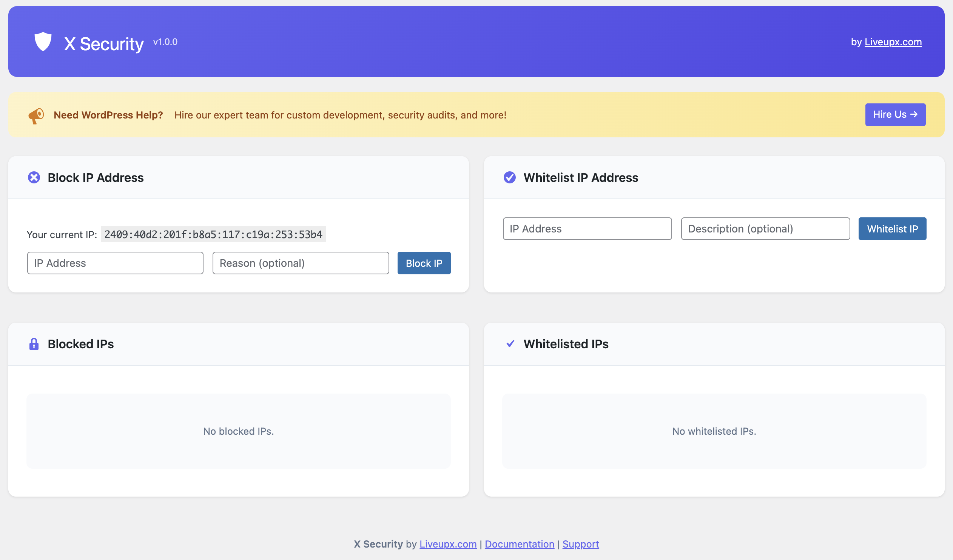Viewport: 953px width, 560px height.
Task: Click the 'Whitelist IP Address' heading
Action: (x=581, y=178)
